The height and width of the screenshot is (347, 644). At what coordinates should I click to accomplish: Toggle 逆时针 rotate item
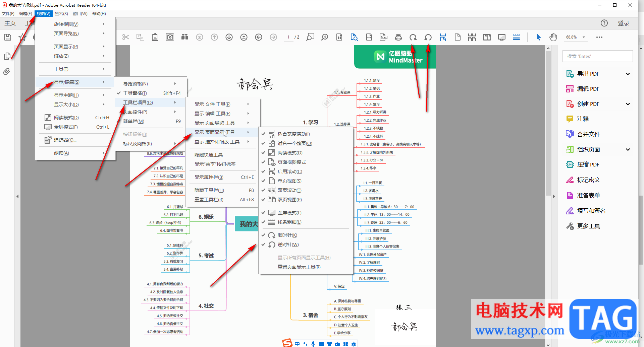(x=306, y=245)
